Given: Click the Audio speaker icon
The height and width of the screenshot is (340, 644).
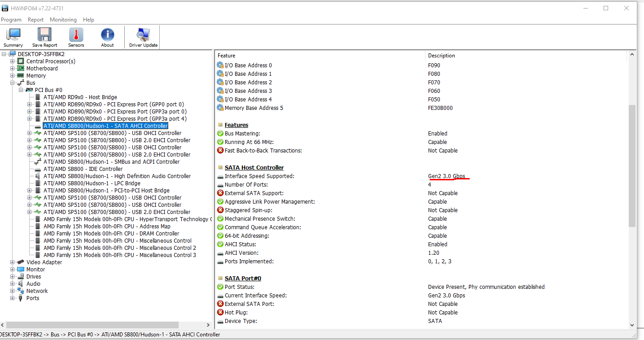Looking at the screenshot, I should [x=21, y=283].
